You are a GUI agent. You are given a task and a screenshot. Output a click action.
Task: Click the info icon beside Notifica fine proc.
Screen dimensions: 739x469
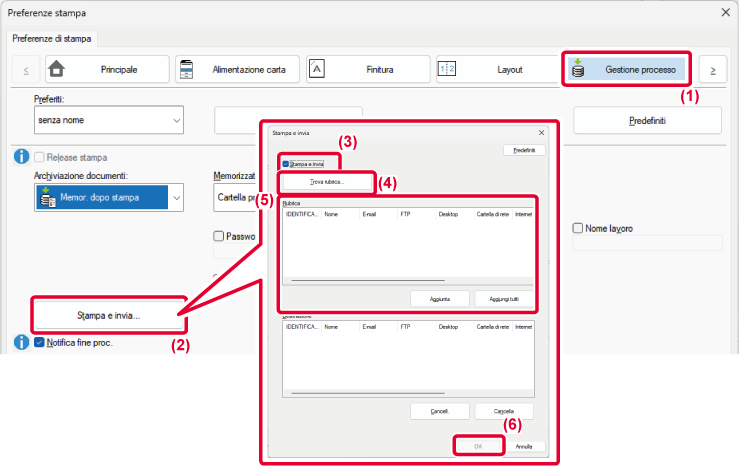click(20, 343)
